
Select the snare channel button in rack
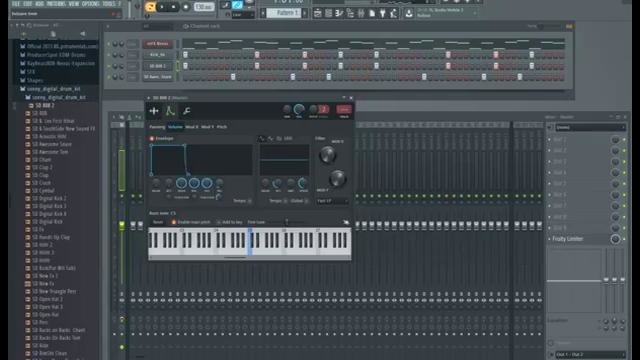[158, 77]
